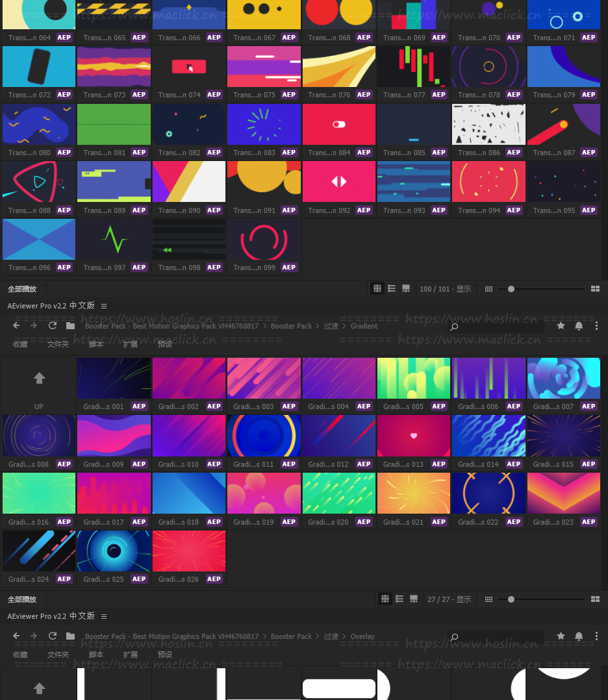Viewport: 608px width, 700px height.
Task: Go back in the Gradient panel
Action: click(x=16, y=325)
